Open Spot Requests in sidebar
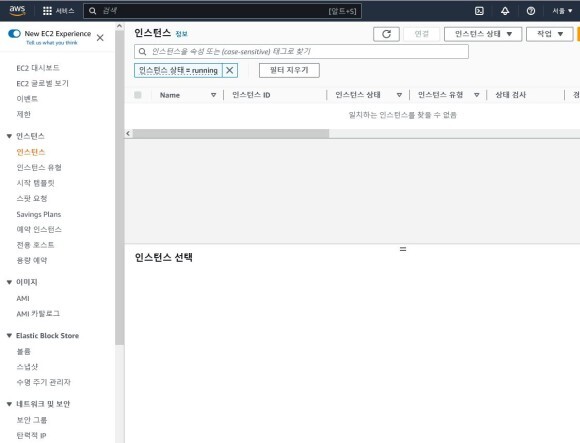Viewport: 580px width, 443px height. point(31,199)
